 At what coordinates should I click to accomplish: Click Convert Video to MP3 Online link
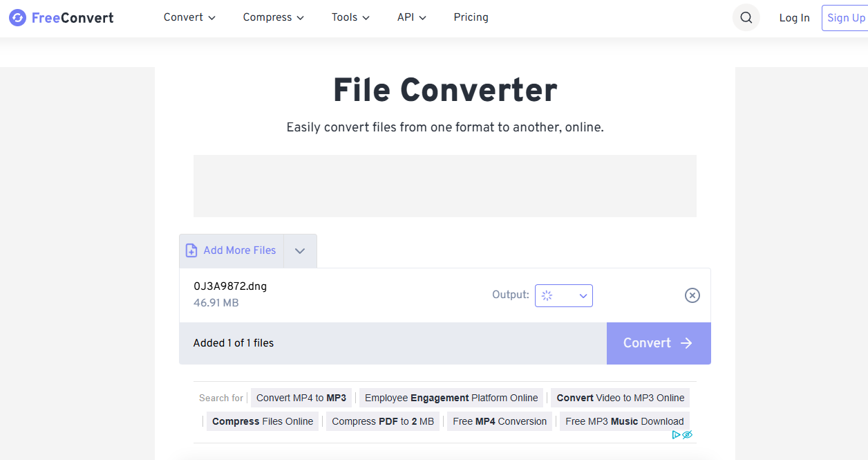[x=621, y=398]
